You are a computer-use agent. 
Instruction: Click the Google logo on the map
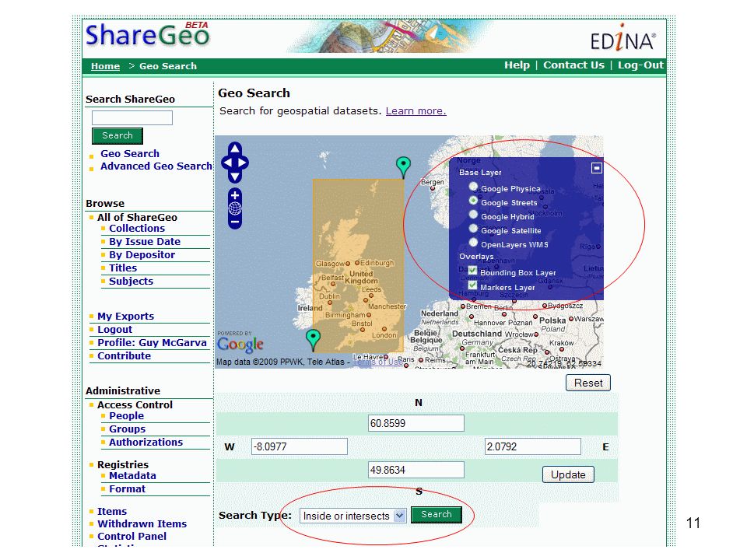(240, 344)
